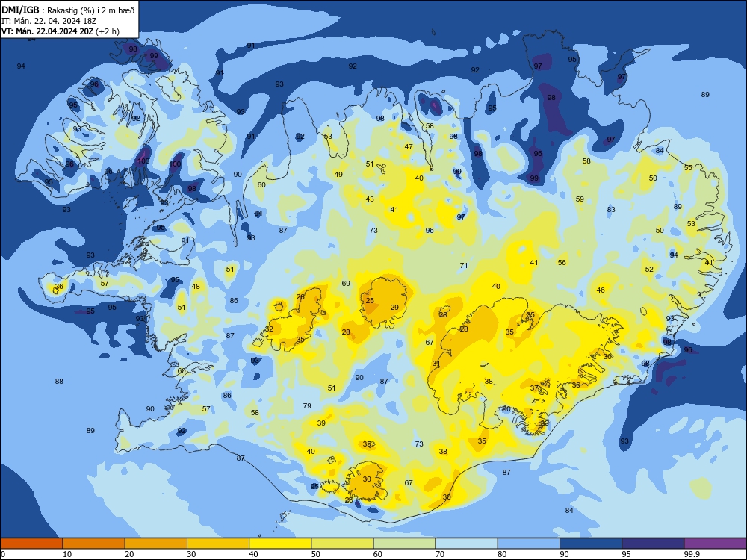Choose the 80–90 light blue legend swatch
The width and height of the screenshot is (747, 560).
coord(529,544)
